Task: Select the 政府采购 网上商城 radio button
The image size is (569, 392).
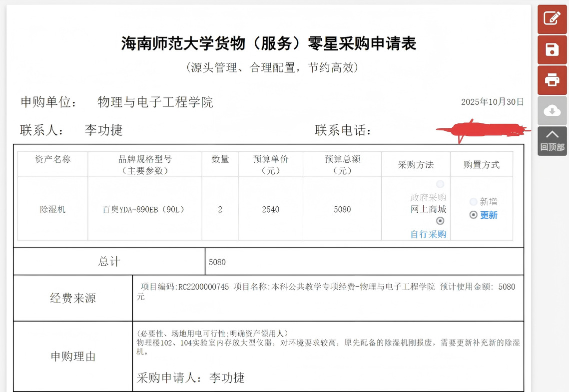Action: pyautogui.click(x=440, y=184)
